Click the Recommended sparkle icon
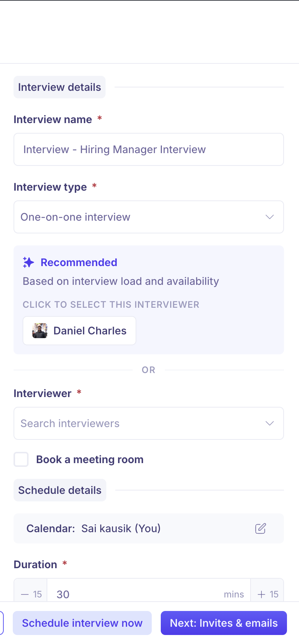Viewport: 299px width, 644px height. pyautogui.click(x=29, y=262)
